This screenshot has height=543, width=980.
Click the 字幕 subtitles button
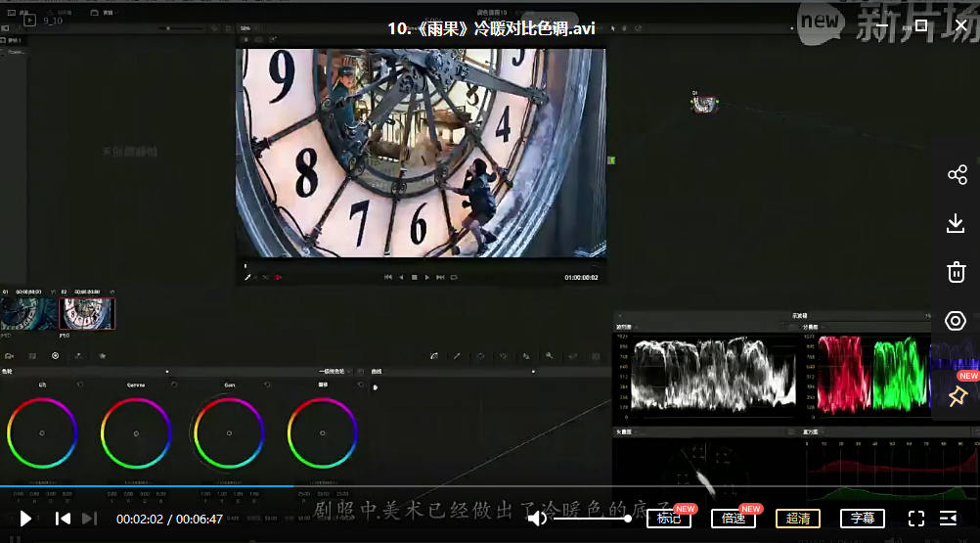point(862,519)
